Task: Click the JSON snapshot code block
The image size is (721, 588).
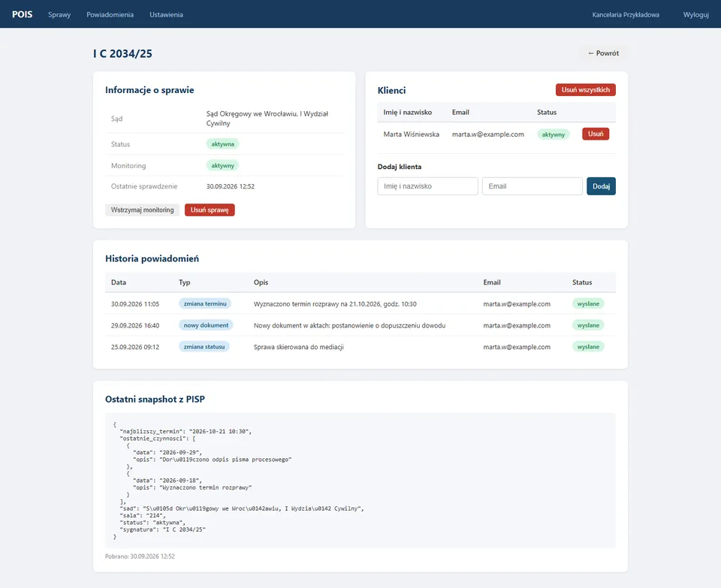Action: pos(360,481)
